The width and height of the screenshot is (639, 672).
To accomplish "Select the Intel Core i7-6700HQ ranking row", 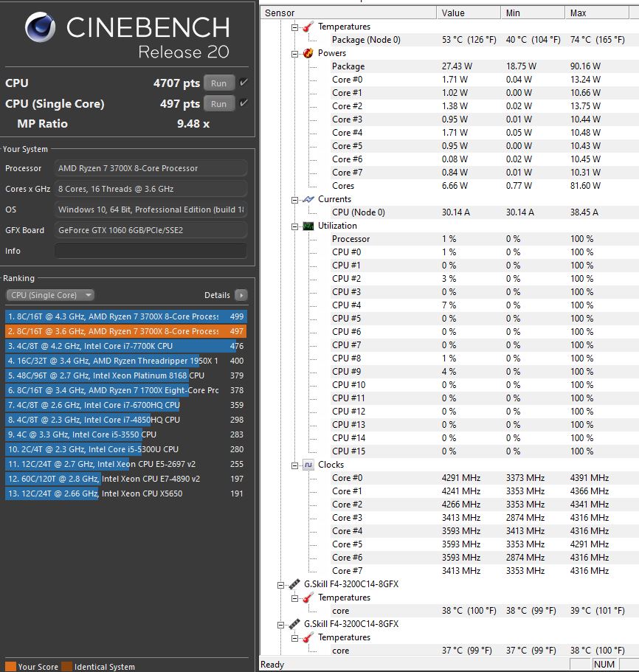I will tap(126, 405).
